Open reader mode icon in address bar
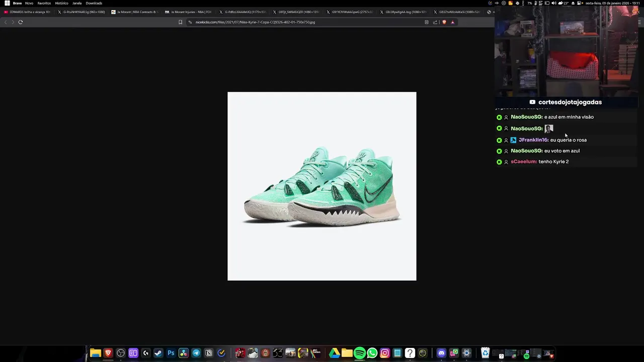This screenshot has height=362, width=644. (x=427, y=22)
